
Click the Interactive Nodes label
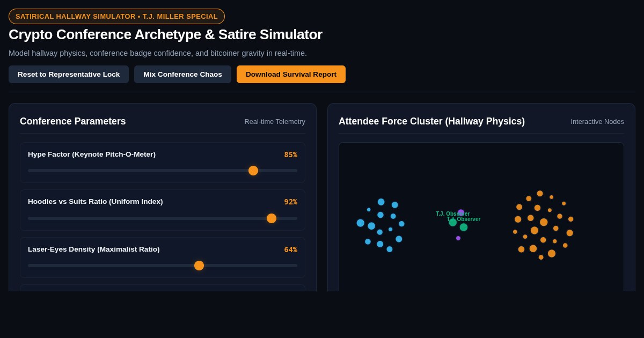point(597,122)
